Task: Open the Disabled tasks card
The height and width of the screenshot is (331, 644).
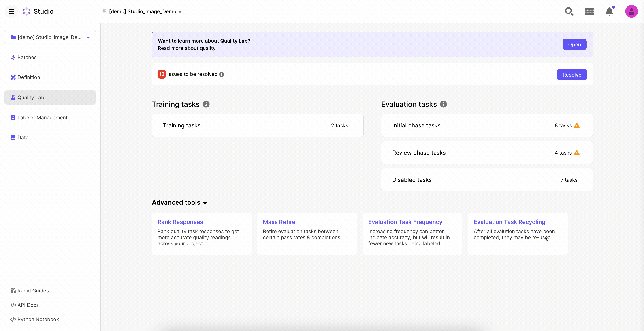Action: pos(486,180)
